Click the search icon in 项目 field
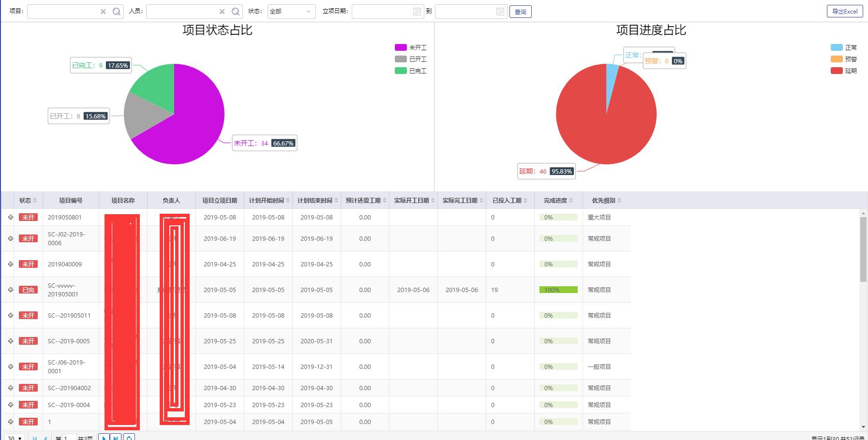Screen dimensions: 868x440 (x=116, y=12)
